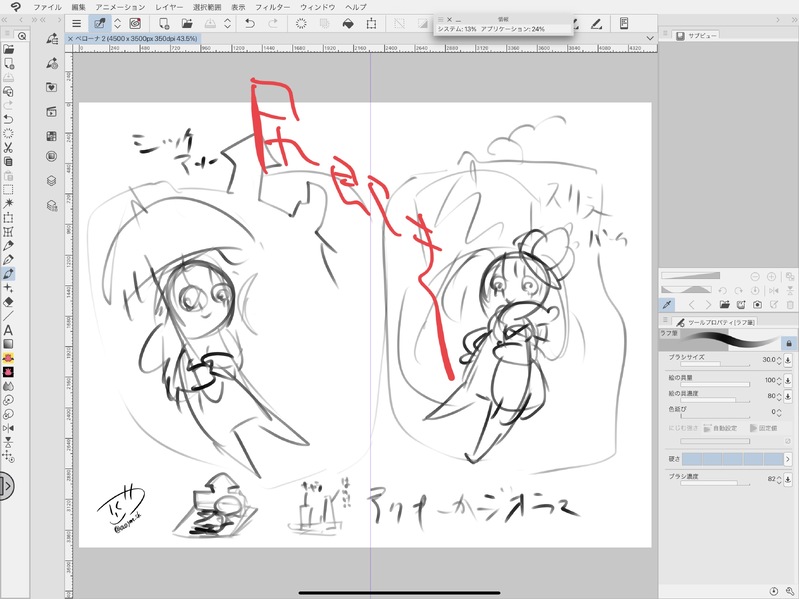Click the 絵の具量 100 stepper arrows

tap(779, 380)
